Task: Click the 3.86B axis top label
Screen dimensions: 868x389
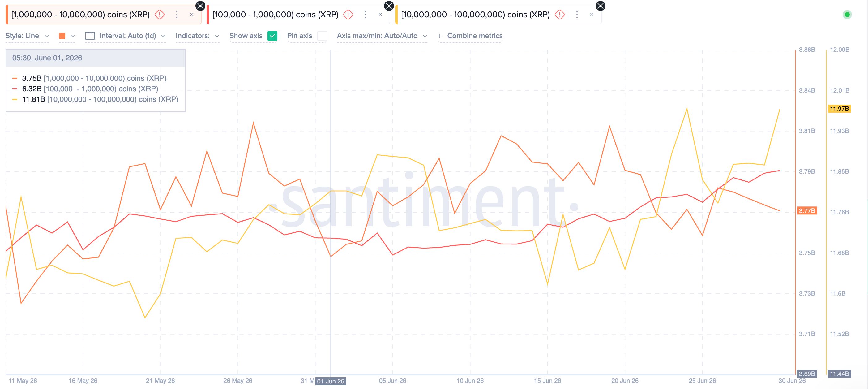Action: point(807,50)
